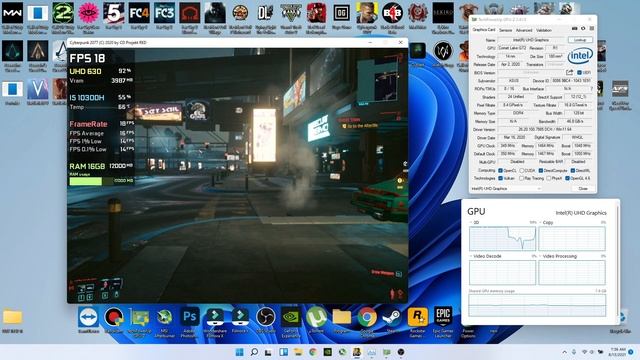This screenshot has height=360, width=640.
Task: Expand the Video Decode graph dropdown
Action: (x=471, y=256)
